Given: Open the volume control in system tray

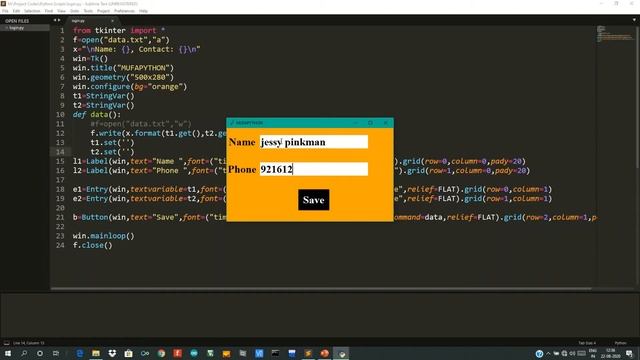Looking at the screenshot, I should [572, 353].
